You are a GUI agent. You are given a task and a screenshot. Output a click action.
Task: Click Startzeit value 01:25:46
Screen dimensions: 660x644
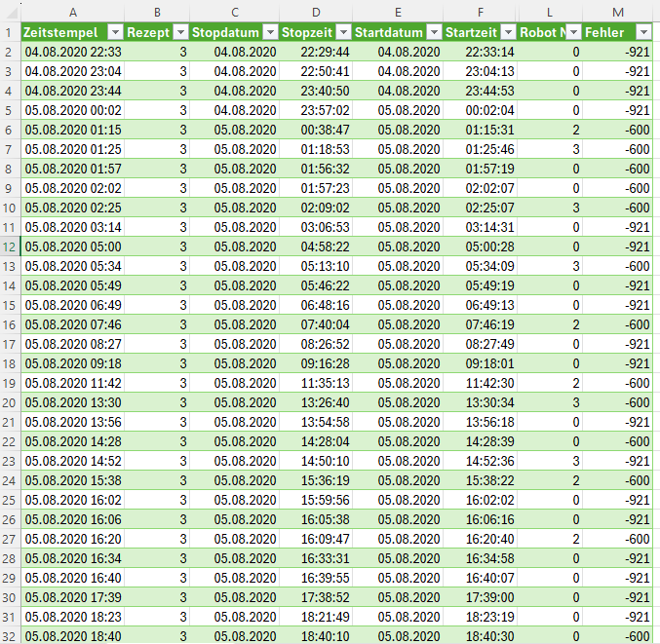tap(481, 149)
